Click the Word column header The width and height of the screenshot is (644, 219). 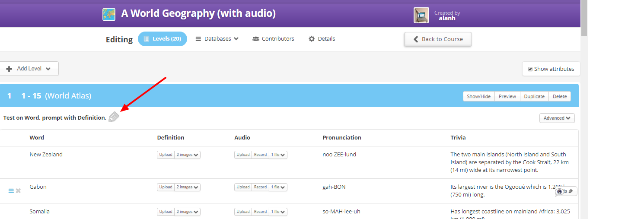pos(37,137)
